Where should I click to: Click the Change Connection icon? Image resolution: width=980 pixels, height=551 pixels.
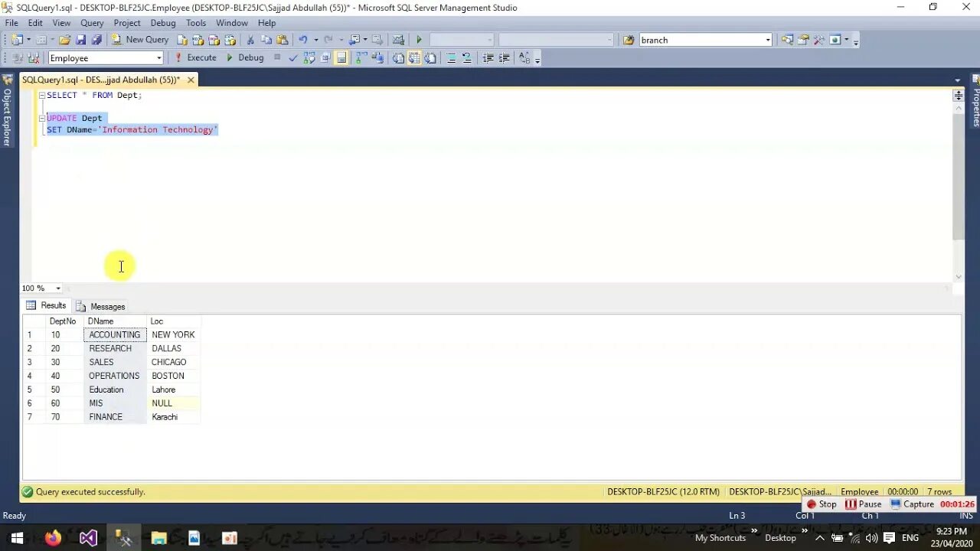(x=33, y=58)
